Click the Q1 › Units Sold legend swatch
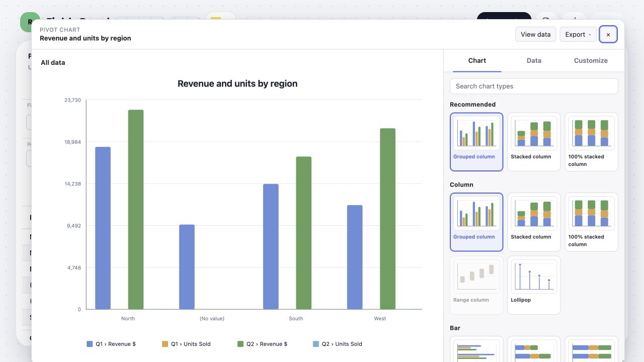This screenshot has height=362, width=644. (x=165, y=344)
